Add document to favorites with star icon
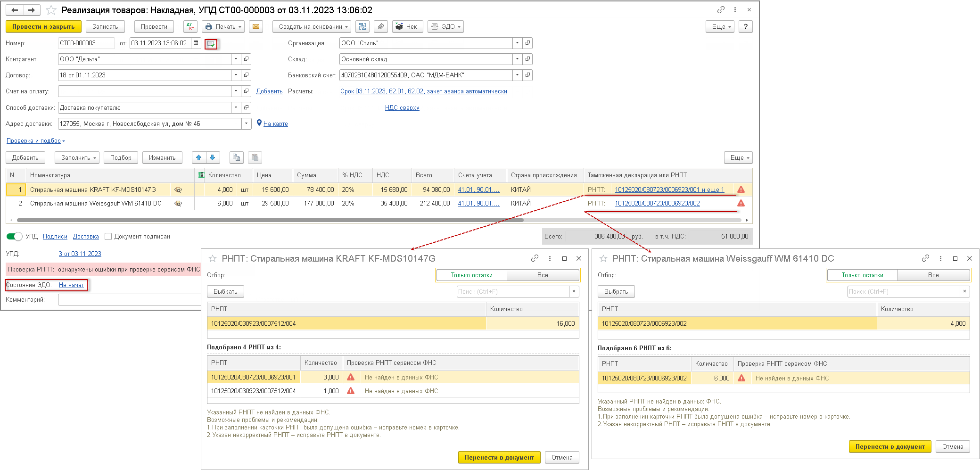Viewport: 980px width, 470px height. (51, 10)
